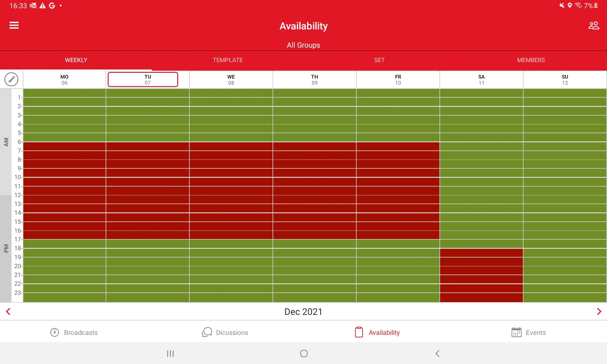Image resolution: width=607 pixels, height=364 pixels.
Task: Tap the 12- hour label
Action: point(18,195)
